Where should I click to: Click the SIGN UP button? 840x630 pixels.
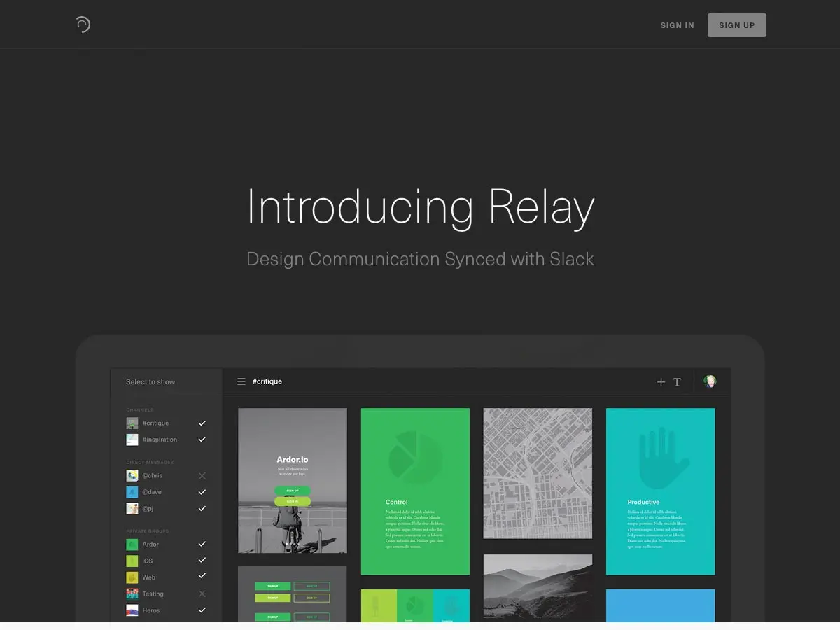coord(736,24)
